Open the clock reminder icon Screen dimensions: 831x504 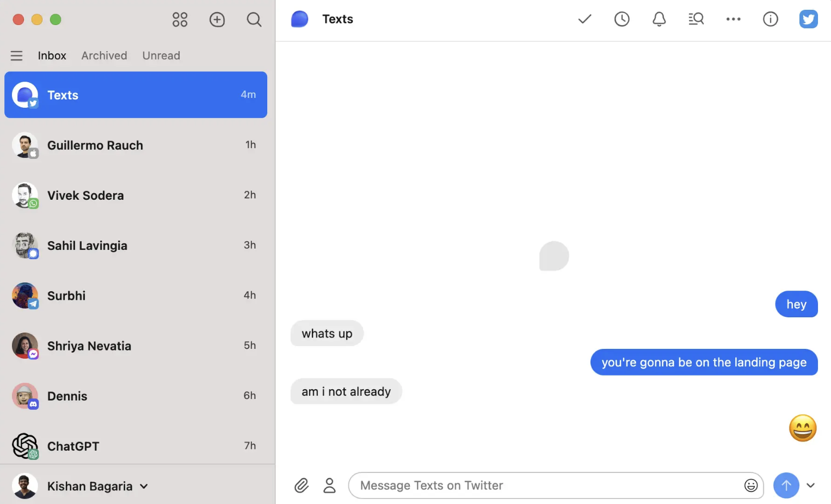(621, 20)
